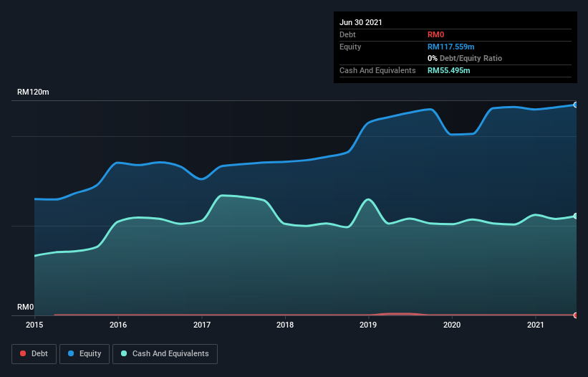
Task: Toggle the Cash And Equivalents legend button
Action: (x=165, y=354)
